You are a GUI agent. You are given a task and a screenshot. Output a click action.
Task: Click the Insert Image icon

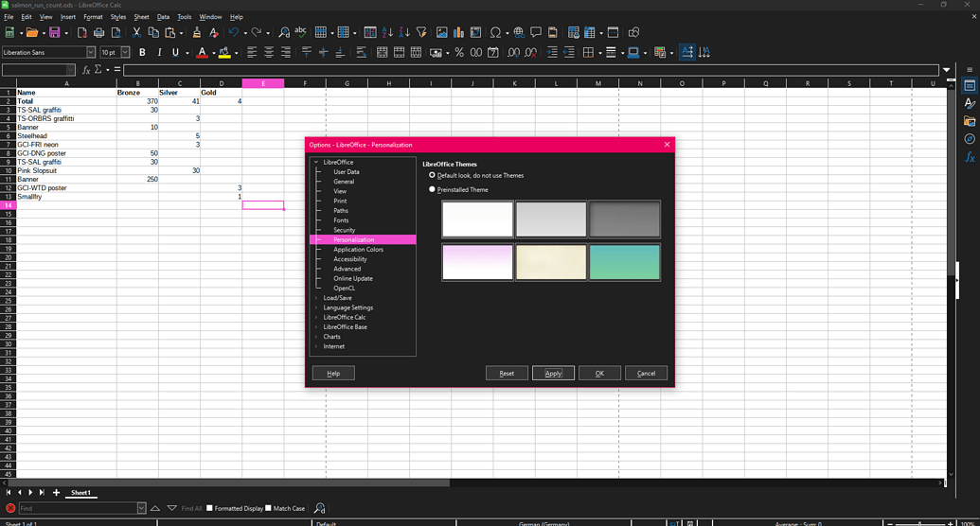point(442,32)
